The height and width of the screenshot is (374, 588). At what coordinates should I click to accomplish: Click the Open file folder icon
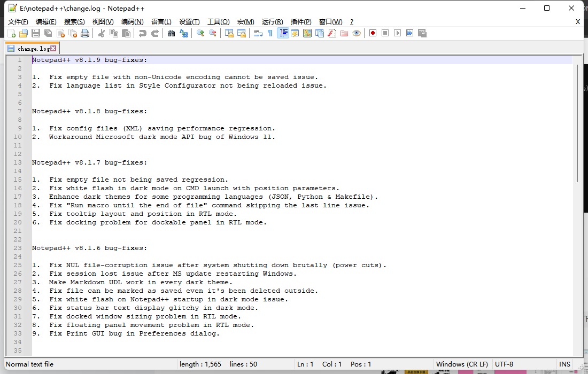pyautogui.click(x=23, y=33)
